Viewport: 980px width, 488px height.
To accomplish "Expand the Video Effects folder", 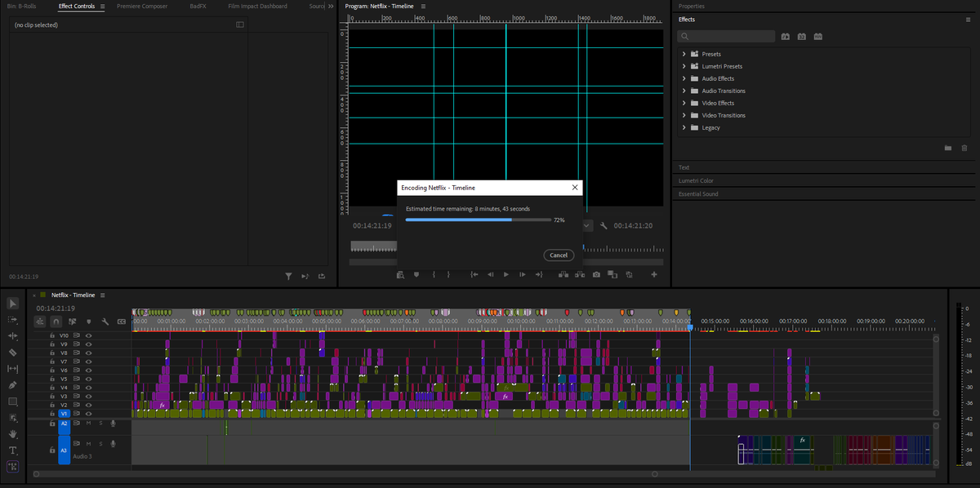I will pos(684,103).
